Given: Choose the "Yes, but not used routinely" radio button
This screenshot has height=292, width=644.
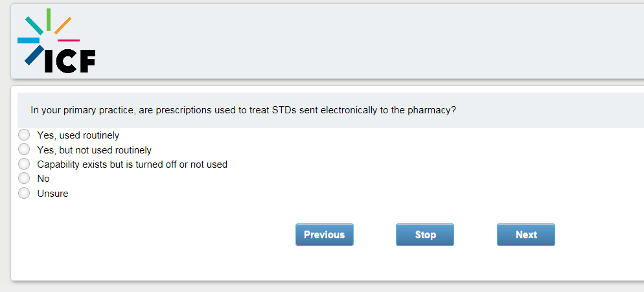Looking at the screenshot, I should pos(24,150).
